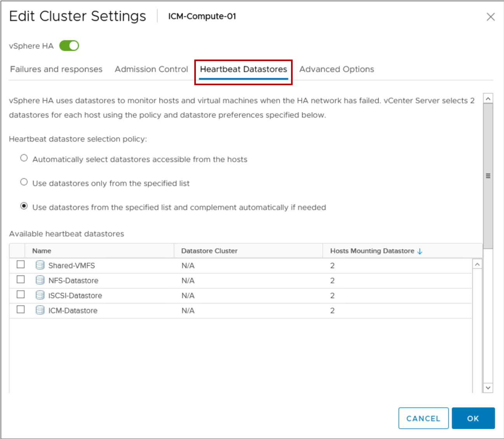Check the NFS-Datastore checkbox

point(21,280)
